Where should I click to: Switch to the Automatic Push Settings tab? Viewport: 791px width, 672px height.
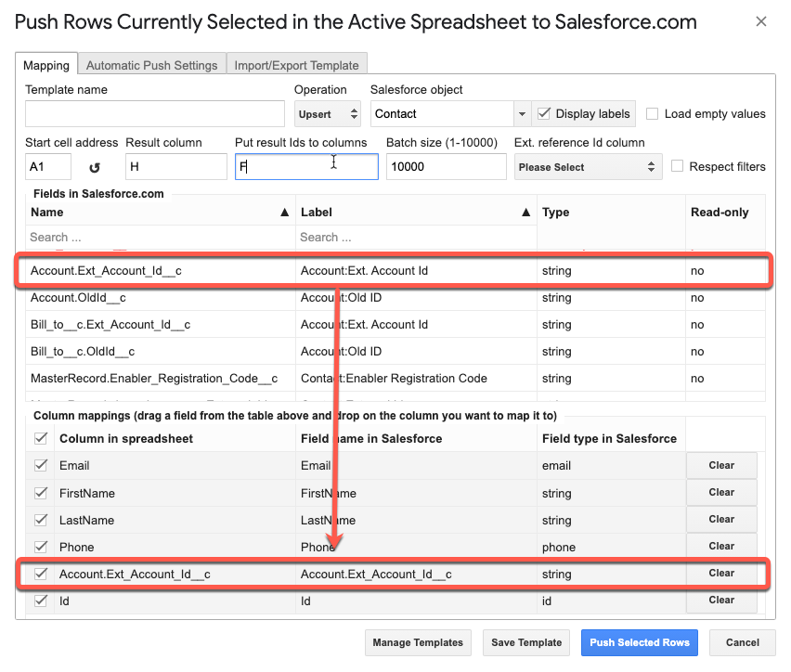[x=152, y=65]
